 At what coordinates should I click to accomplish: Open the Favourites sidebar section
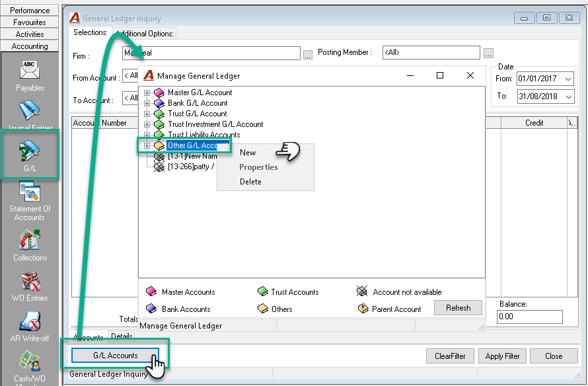30,22
